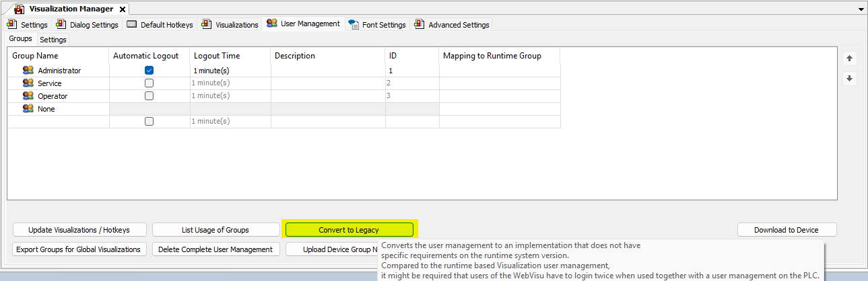The width and height of the screenshot is (868, 281).
Task: Select the User Management tab
Action: (x=304, y=24)
